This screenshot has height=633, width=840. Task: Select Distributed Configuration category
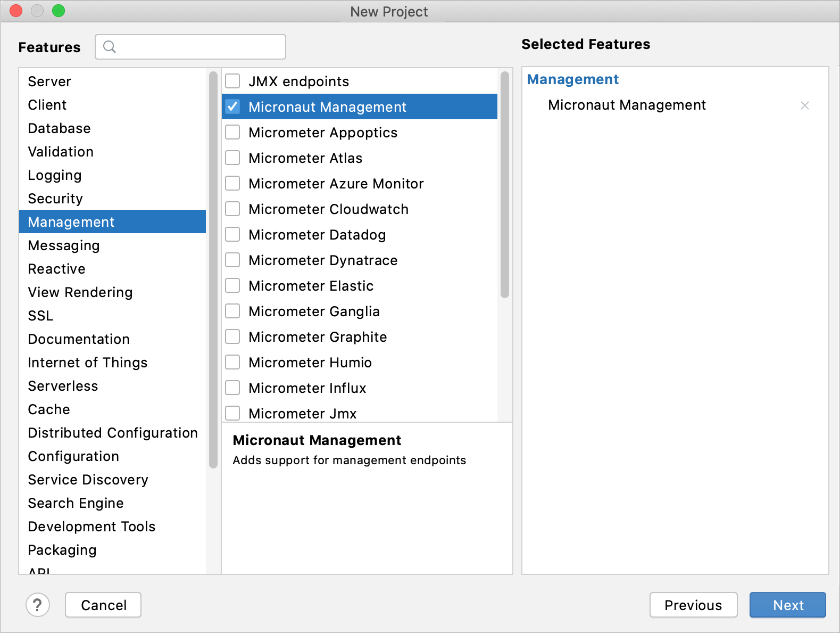tap(112, 433)
